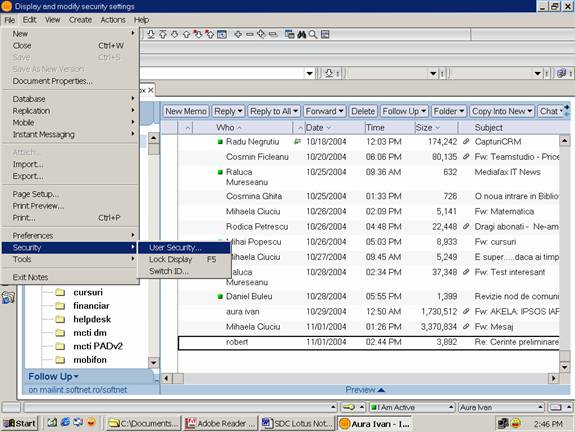This screenshot has height=432, width=575.
Task: Click the binoculars Find toolbar icon
Action: tap(301, 34)
